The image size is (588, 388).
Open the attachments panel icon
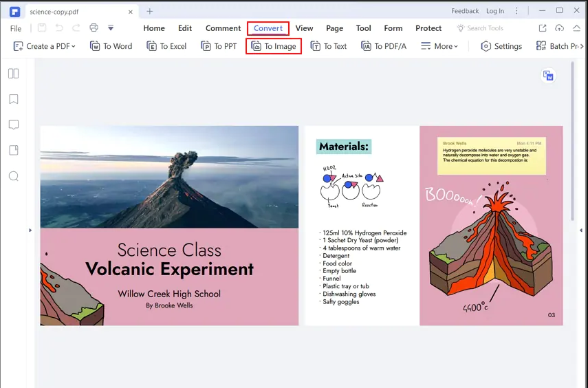[x=14, y=151]
